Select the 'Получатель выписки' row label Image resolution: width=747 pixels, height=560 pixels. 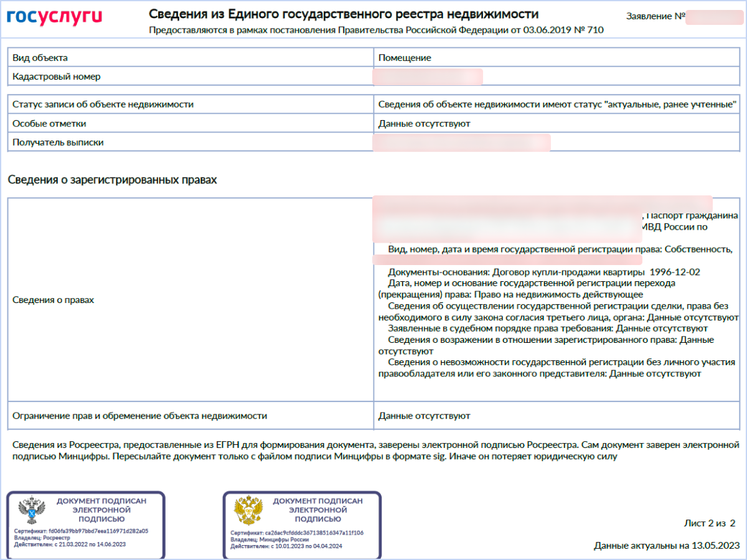[x=59, y=142]
